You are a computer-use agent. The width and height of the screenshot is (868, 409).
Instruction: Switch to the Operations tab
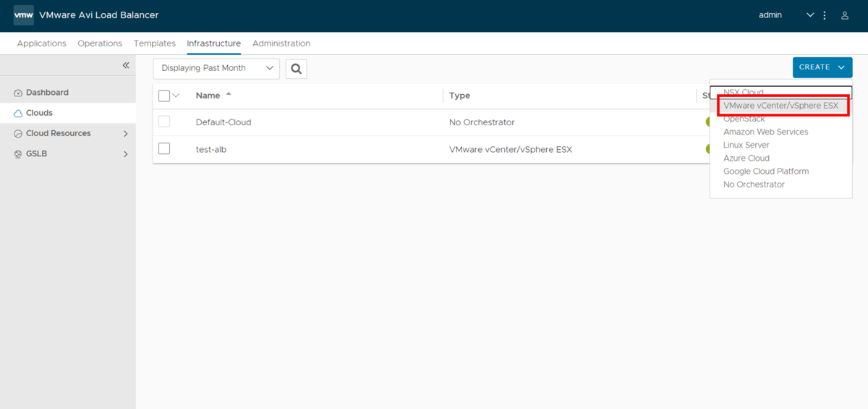pos(100,43)
